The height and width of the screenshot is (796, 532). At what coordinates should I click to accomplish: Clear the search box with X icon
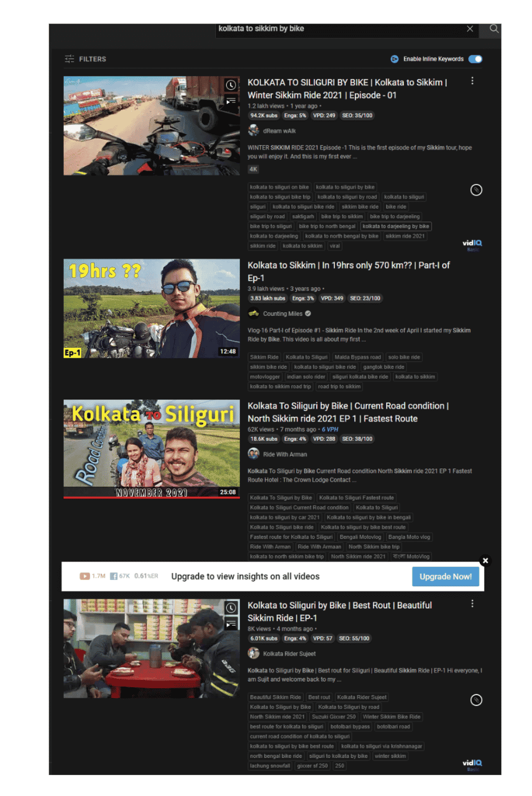coord(469,29)
